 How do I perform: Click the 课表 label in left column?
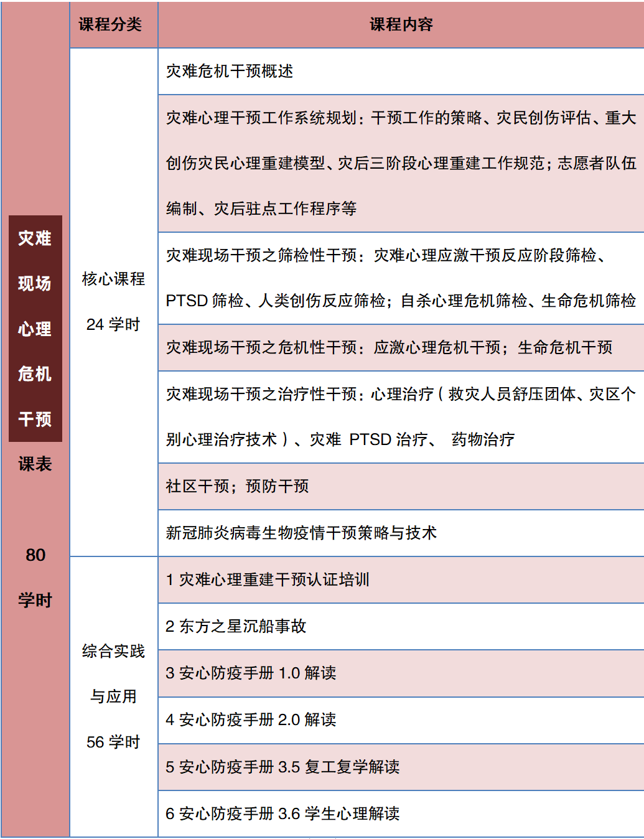click(35, 464)
